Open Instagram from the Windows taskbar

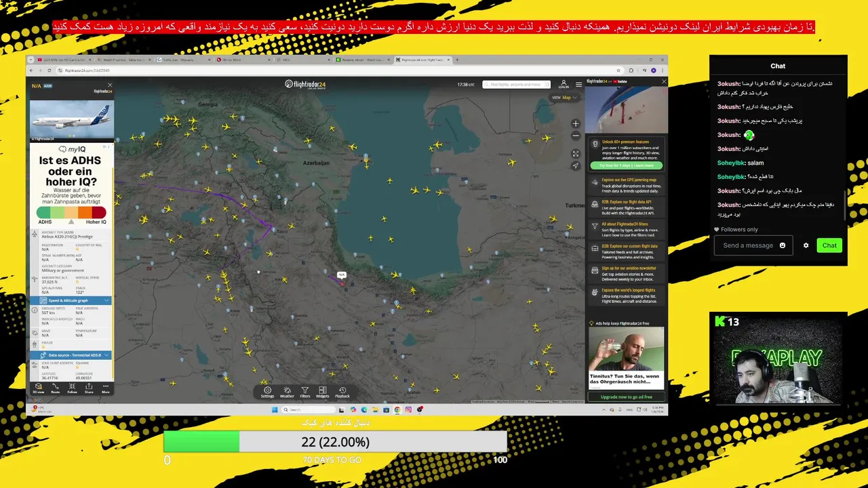point(408,409)
